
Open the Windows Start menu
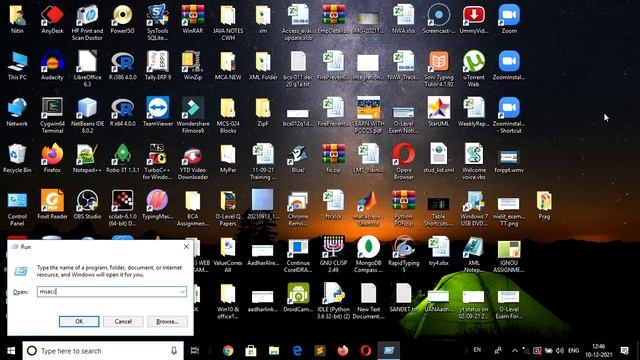click(11, 351)
